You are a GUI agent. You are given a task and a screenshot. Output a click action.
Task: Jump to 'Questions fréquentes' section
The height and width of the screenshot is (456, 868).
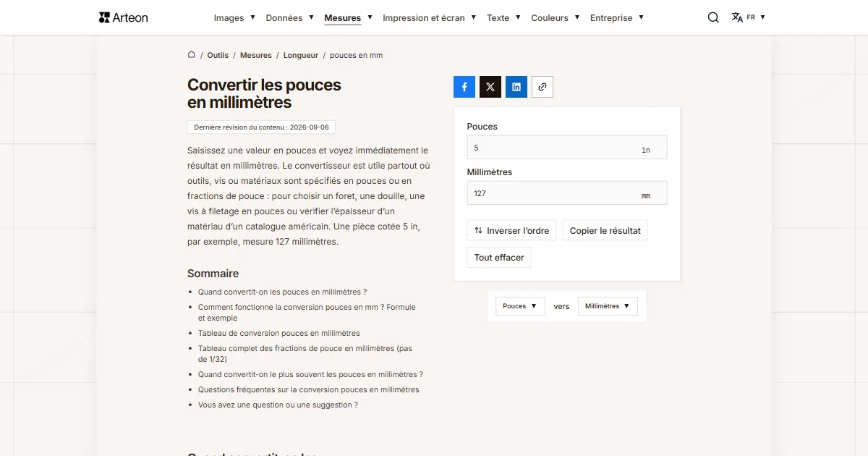[x=309, y=389]
